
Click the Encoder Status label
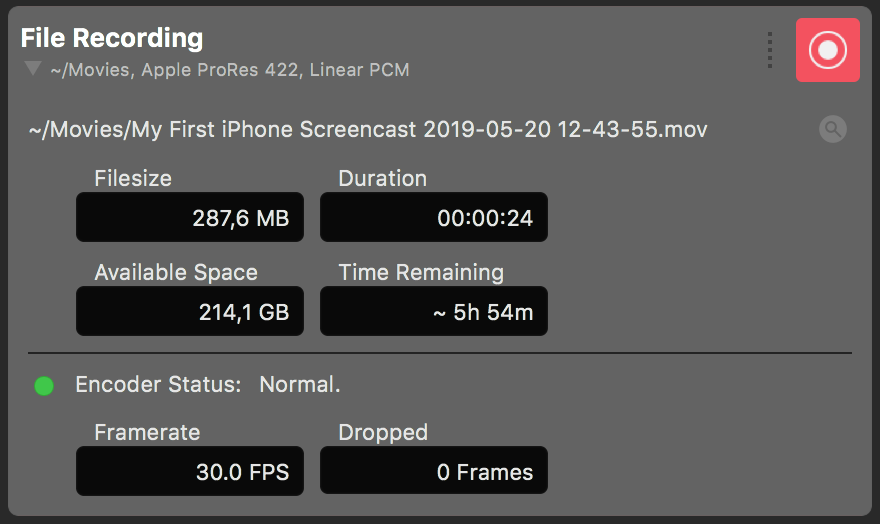(x=158, y=385)
